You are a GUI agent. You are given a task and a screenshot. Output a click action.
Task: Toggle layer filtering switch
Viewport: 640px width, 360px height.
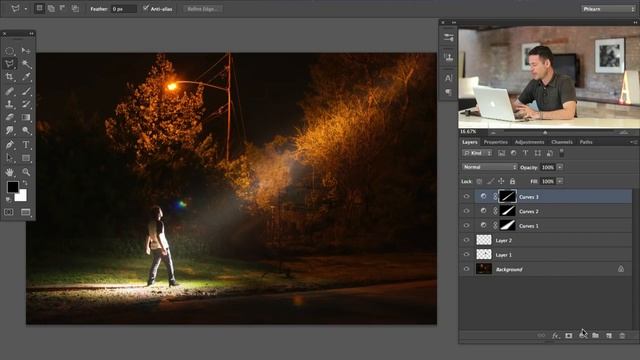562,153
